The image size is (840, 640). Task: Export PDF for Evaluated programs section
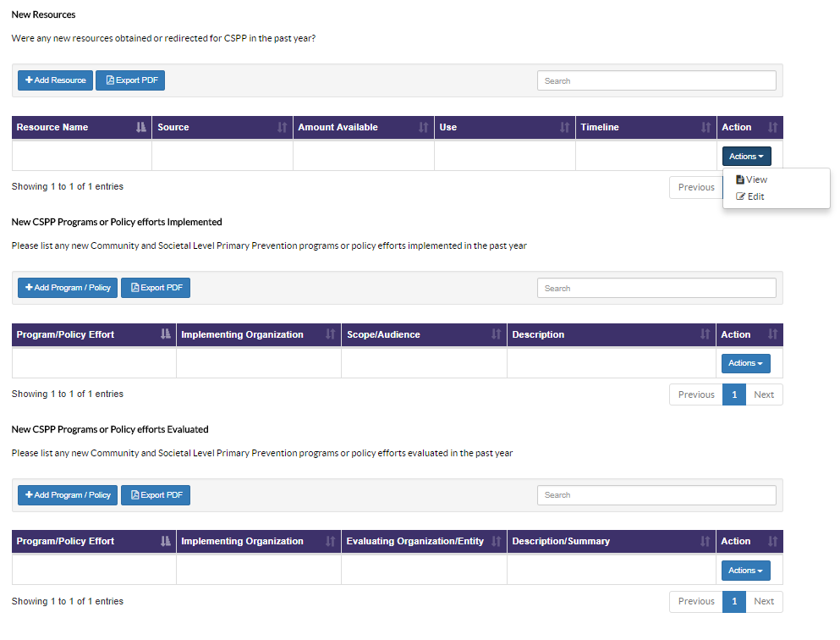156,495
